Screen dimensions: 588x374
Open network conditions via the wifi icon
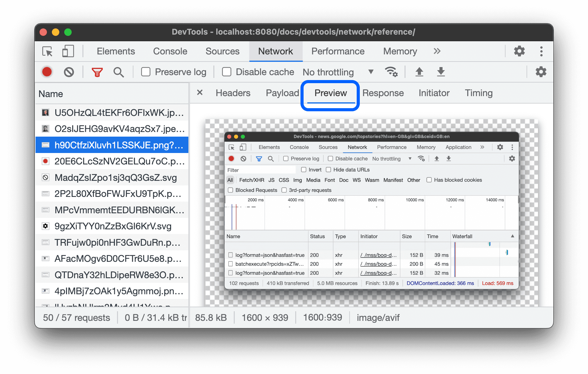(391, 72)
